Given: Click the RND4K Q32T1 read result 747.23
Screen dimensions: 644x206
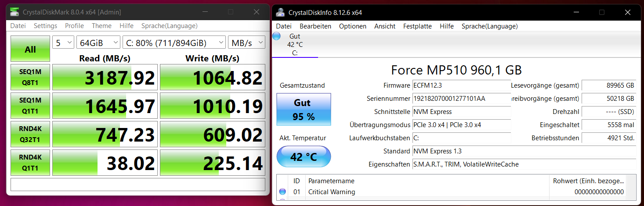Looking at the screenshot, I should (105, 134).
